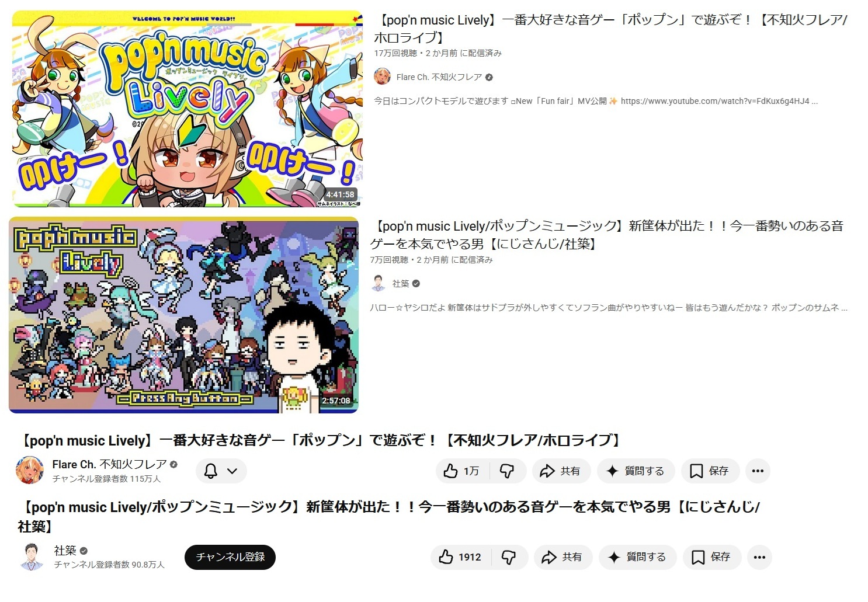
Task: Open more actions for the 社築 video
Action: (x=759, y=557)
